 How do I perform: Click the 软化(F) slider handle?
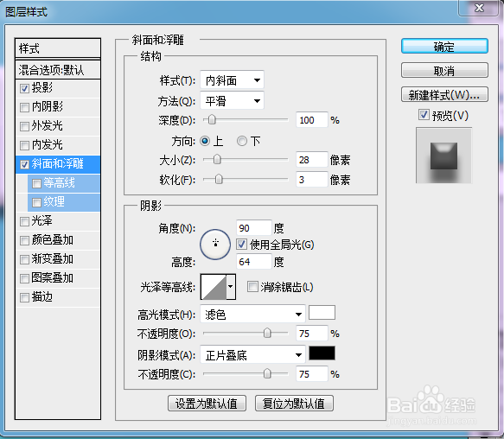point(219,179)
